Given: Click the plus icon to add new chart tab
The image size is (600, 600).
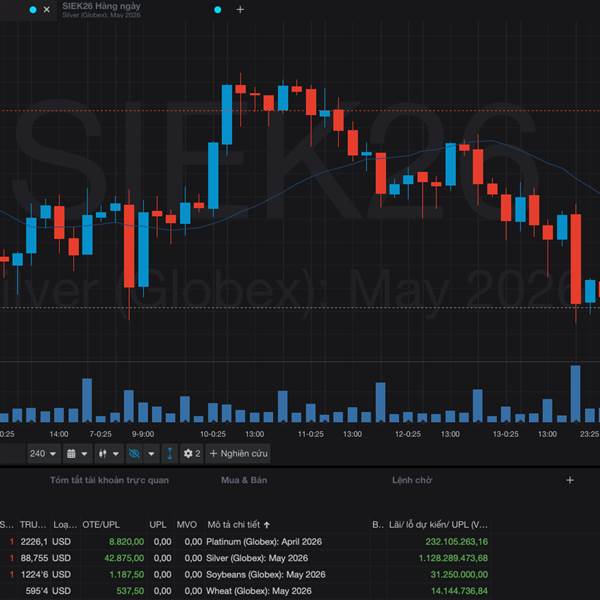Looking at the screenshot, I should click(x=239, y=9).
